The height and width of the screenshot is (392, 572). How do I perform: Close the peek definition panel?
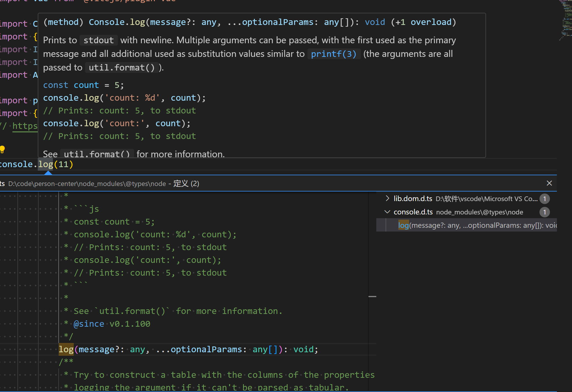(x=549, y=183)
